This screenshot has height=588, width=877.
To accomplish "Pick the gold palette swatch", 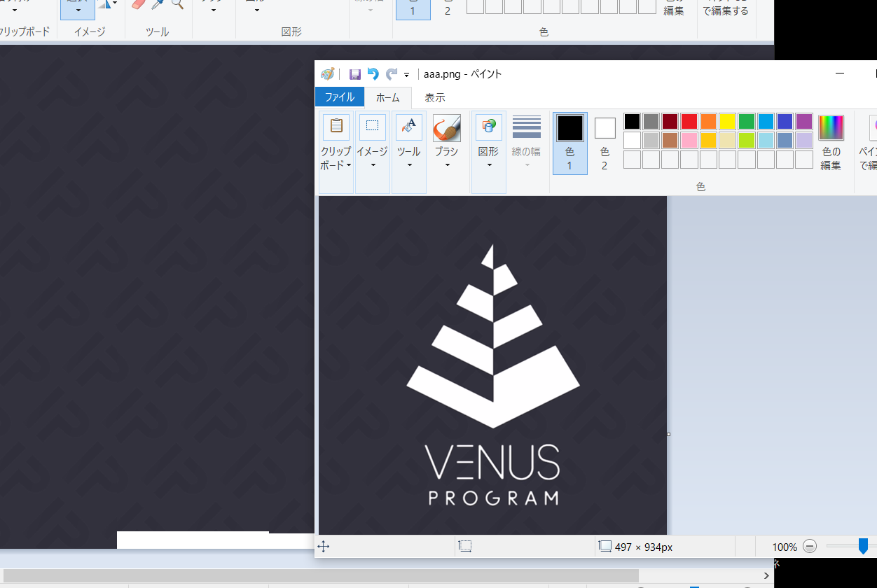I will point(708,141).
